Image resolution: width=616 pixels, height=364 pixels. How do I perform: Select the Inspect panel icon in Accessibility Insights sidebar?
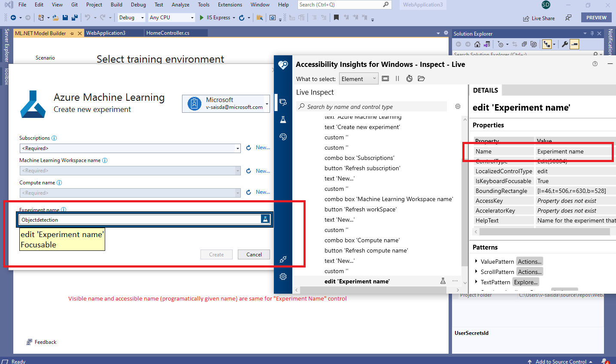click(283, 102)
